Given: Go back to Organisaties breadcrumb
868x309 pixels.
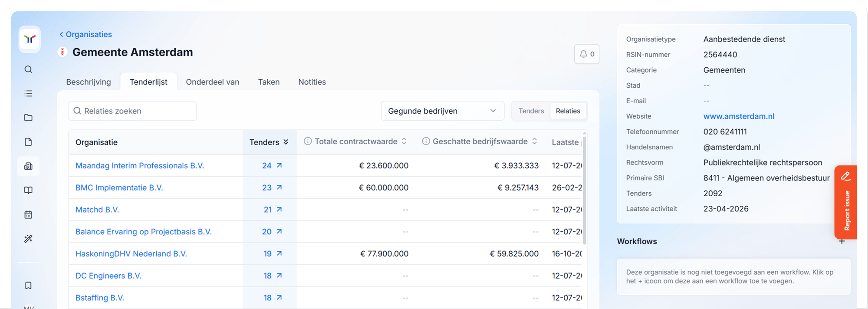Looking at the screenshot, I should [85, 34].
